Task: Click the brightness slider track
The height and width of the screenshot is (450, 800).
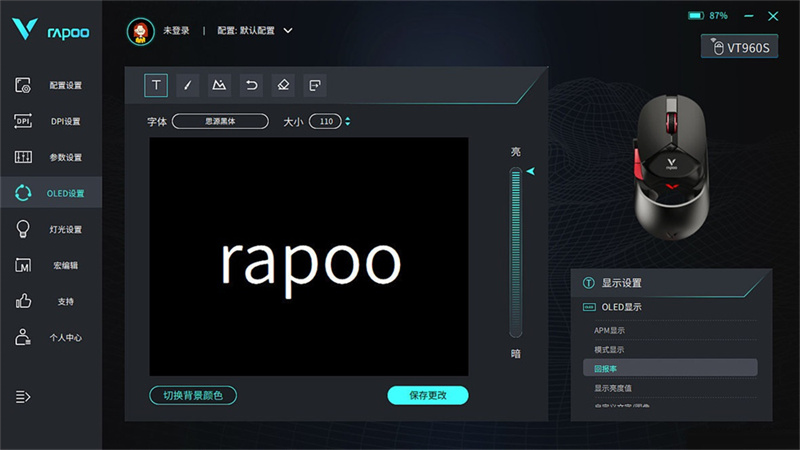Action: [516, 253]
